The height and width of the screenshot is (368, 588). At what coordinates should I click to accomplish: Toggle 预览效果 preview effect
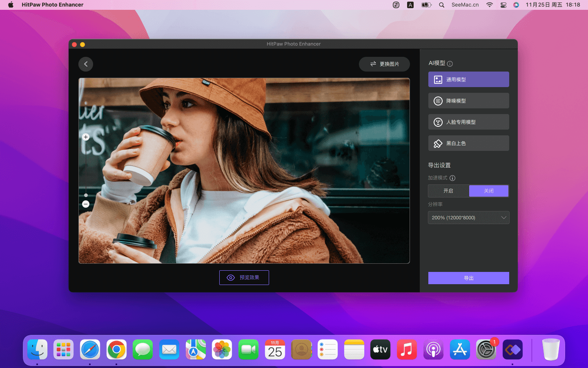click(x=244, y=278)
